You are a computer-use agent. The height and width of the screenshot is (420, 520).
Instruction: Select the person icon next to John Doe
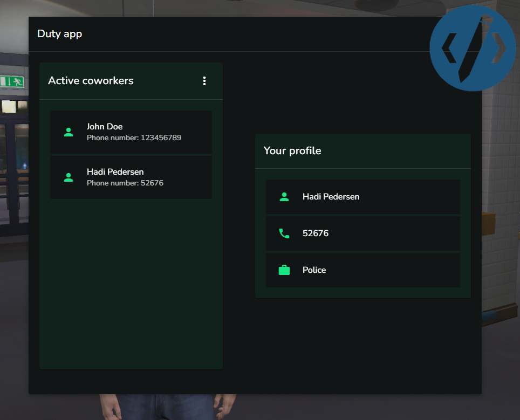[x=69, y=132]
